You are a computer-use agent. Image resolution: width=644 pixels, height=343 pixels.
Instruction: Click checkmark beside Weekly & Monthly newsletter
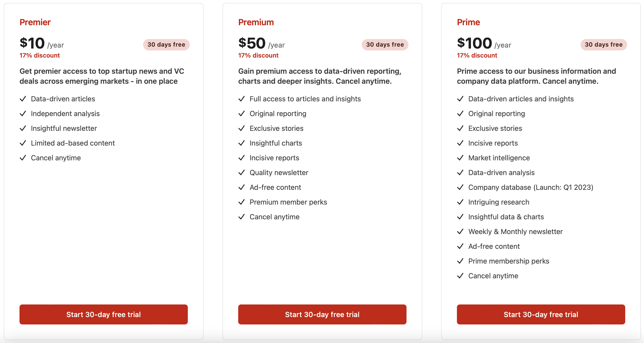[460, 232]
